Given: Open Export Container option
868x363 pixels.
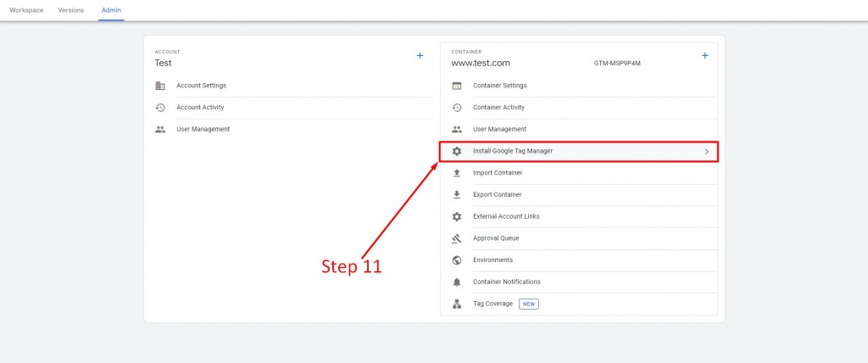Looking at the screenshot, I should [497, 194].
